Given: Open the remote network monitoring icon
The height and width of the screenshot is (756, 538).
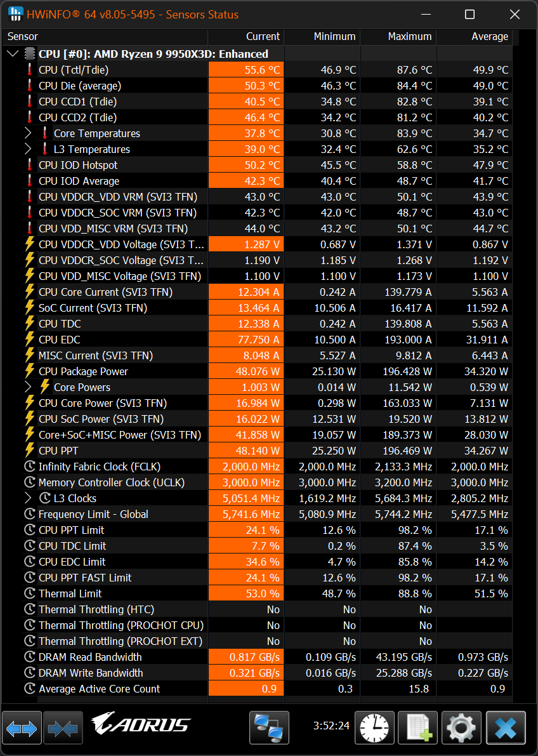Looking at the screenshot, I should click(x=269, y=727).
